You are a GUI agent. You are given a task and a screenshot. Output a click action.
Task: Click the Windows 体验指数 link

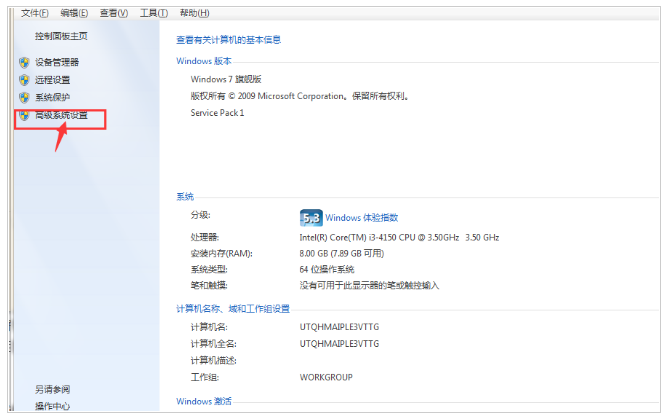pos(362,218)
